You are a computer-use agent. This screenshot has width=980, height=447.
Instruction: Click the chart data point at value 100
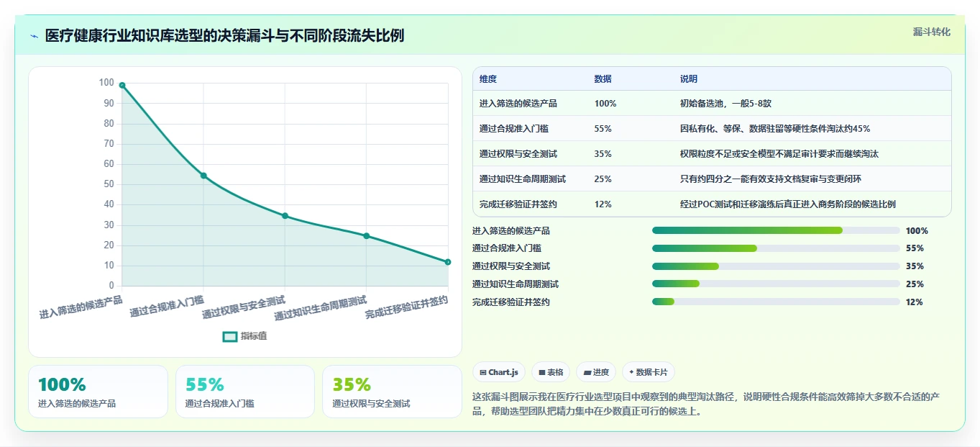(x=122, y=85)
